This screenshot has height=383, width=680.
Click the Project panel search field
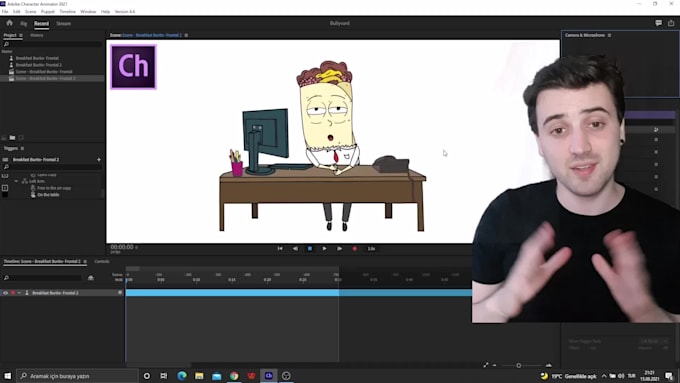pyautogui.click(x=52, y=44)
